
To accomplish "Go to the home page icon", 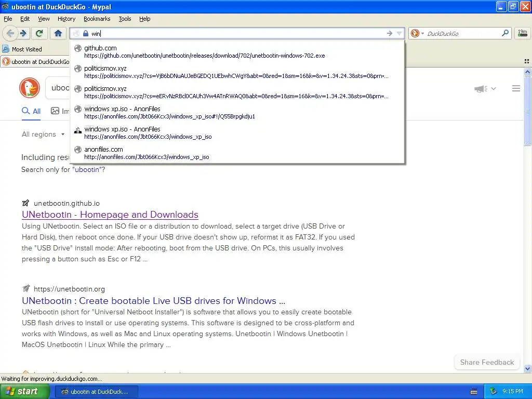I will click(x=58, y=33).
